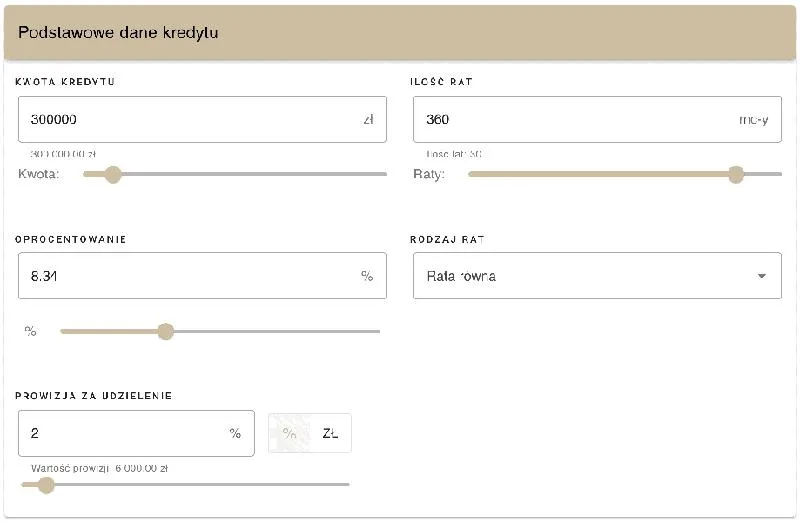Click the Ilość rat input field
The image size is (800, 522).
click(597, 119)
